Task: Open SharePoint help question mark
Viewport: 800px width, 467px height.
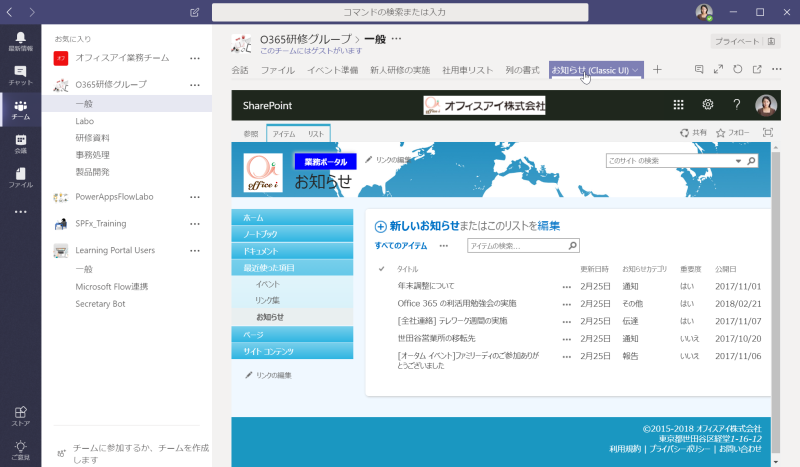Action: [737, 105]
